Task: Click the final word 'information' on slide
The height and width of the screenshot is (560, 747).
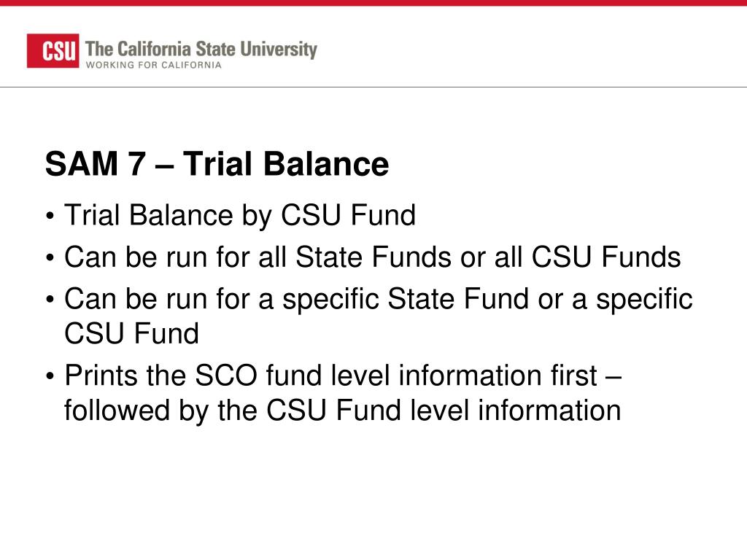Action: click(x=549, y=411)
